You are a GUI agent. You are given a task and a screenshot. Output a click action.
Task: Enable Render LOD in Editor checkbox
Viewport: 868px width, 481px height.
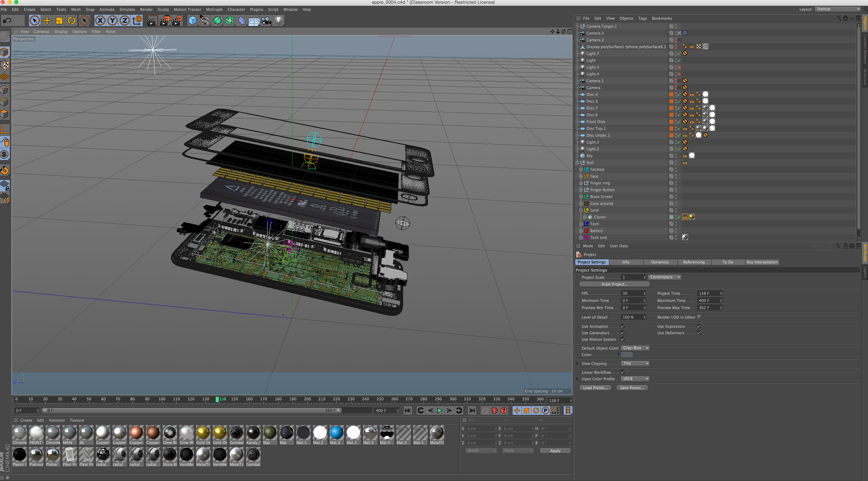tap(699, 317)
